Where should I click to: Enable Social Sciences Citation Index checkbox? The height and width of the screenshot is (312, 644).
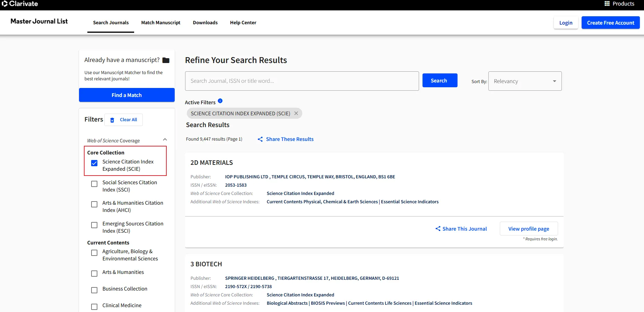point(94,184)
